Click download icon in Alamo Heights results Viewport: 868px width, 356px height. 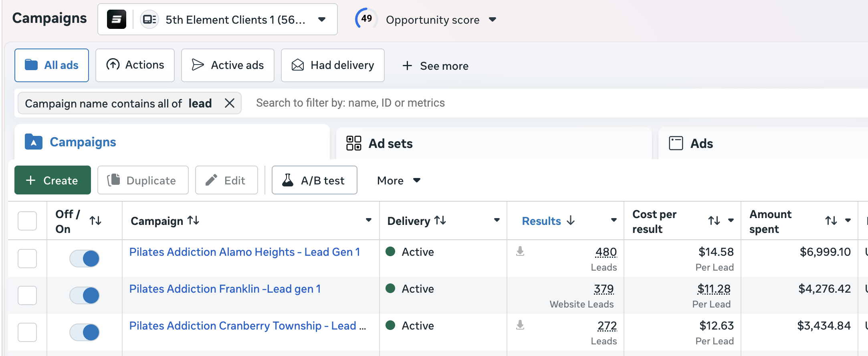(x=520, y=251)
